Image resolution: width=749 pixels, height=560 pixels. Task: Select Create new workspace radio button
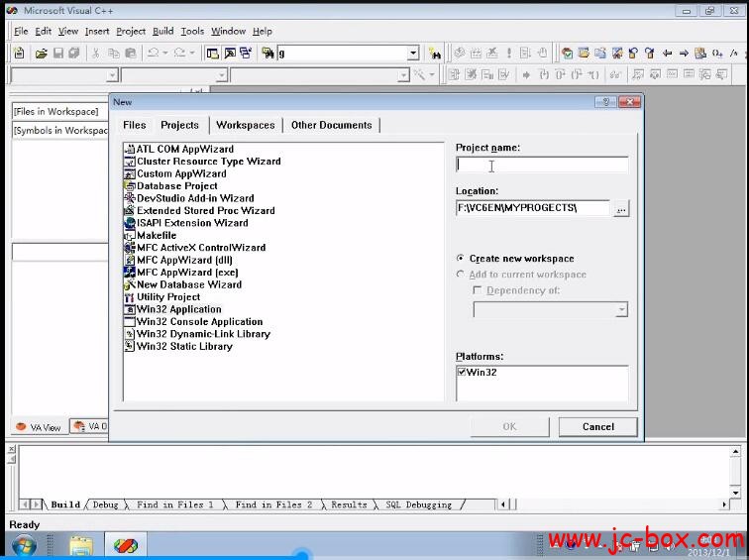(460, 258)
